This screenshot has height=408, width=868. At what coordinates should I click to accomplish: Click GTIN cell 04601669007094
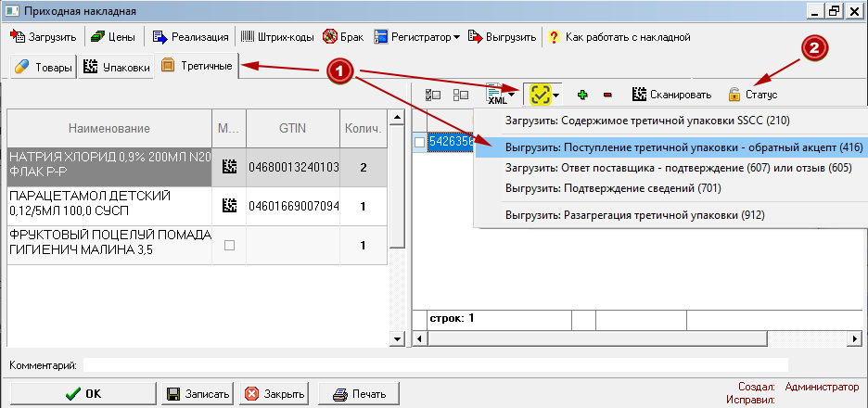pos(293,206)
